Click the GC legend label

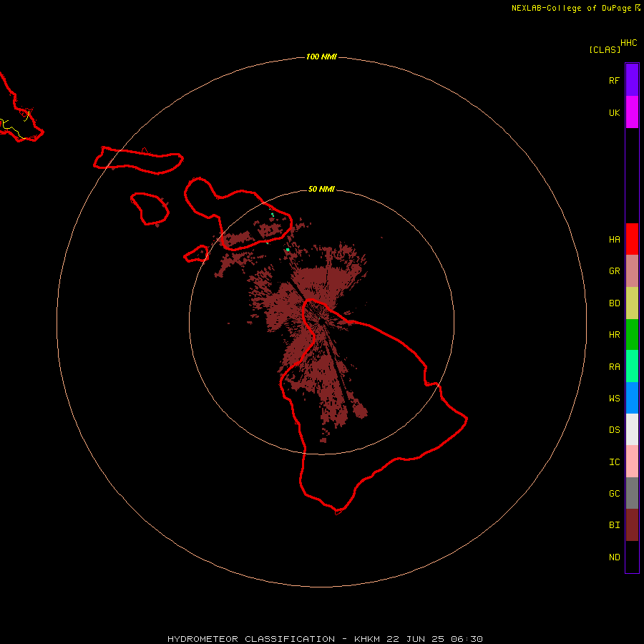[615, 494]
